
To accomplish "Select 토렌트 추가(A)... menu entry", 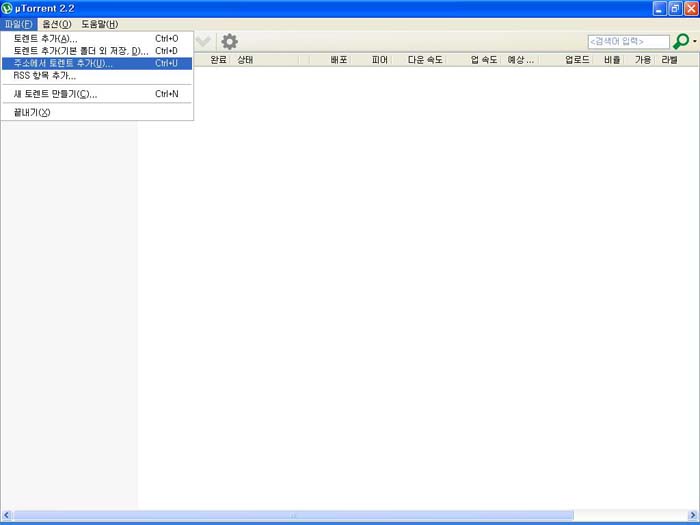I will [x=97, y=39].
